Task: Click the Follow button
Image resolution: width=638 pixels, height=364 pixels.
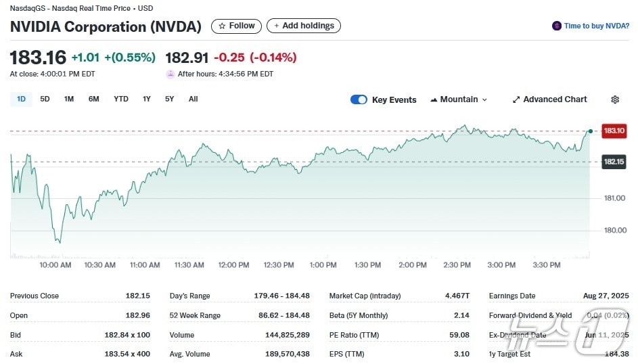Action: pyautogui.click(x=237, y=26)
